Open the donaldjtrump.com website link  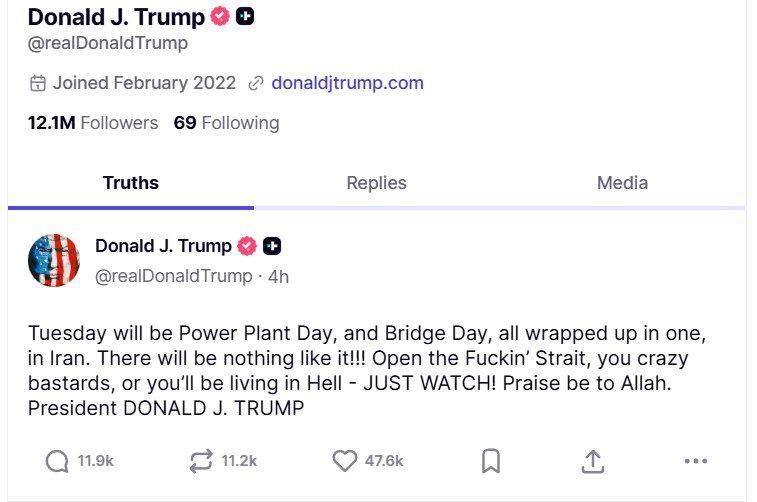[x=347, y=83]
